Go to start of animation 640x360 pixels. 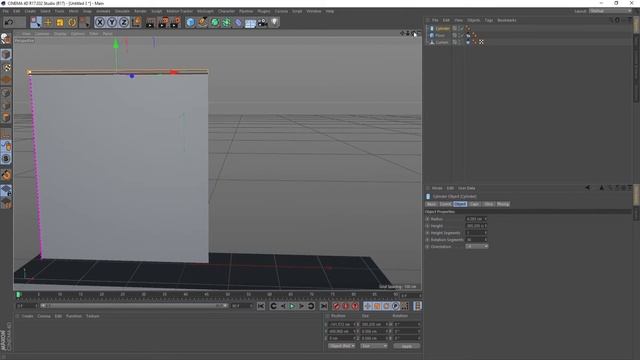pyautogui.click(x=261, y=306)
